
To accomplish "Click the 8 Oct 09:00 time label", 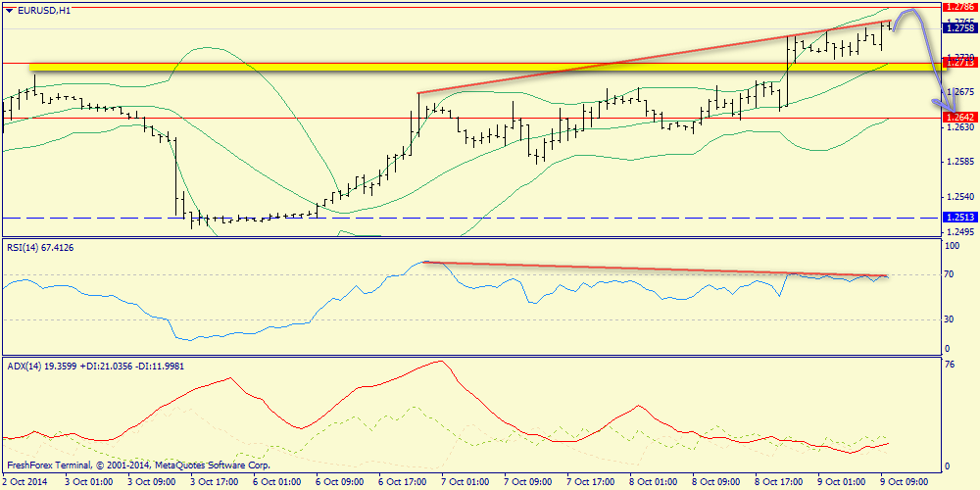I will [x=713, y=482].
